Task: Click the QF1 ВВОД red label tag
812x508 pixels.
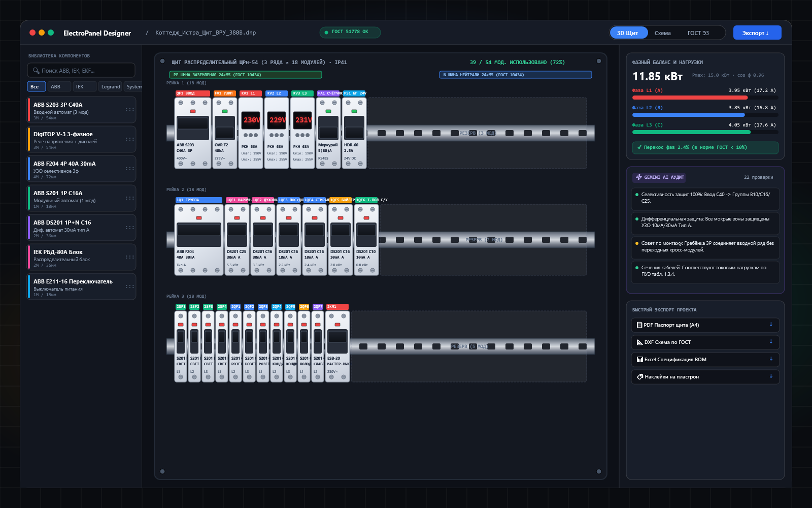Action: pos(193,93)
